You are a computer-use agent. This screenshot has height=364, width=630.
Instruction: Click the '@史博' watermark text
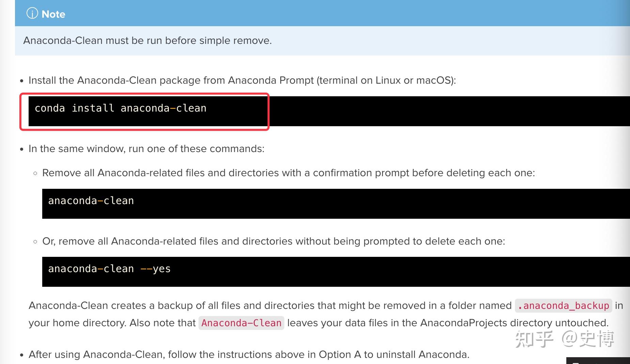588,339
